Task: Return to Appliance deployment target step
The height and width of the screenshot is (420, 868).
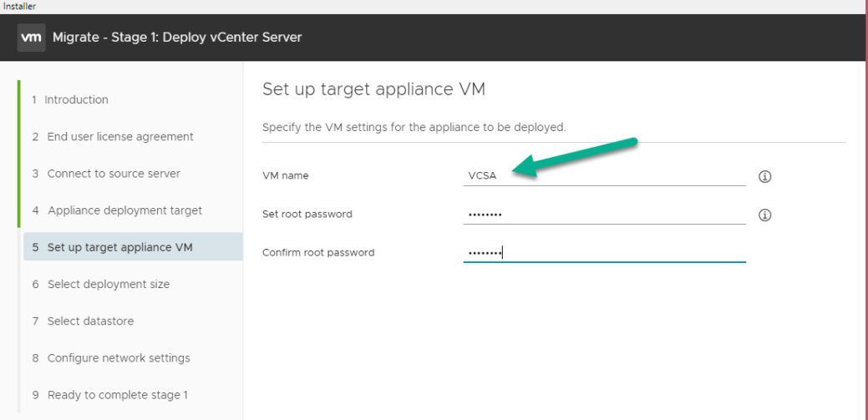Action: pos(124,210)
